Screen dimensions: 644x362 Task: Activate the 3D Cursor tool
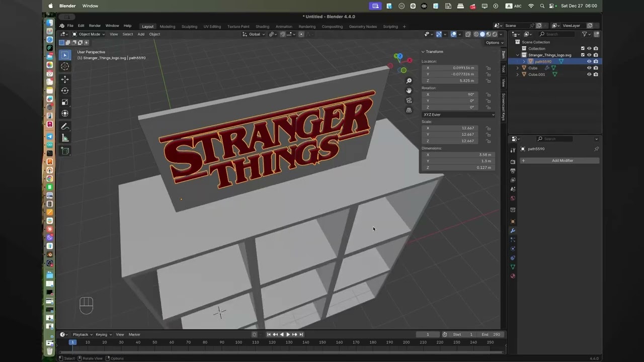65,66
